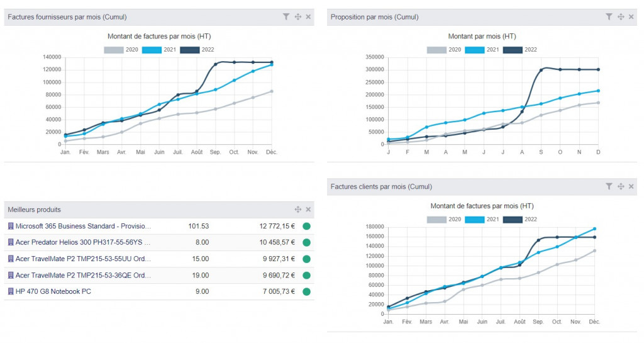Click 2022 dark swatch in Factures fournisseurs legend
The image size is (644, 343).
coord(190,50)
